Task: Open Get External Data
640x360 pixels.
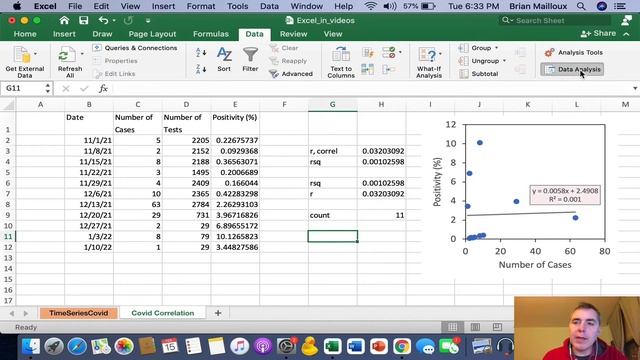Action: point(24,61)
